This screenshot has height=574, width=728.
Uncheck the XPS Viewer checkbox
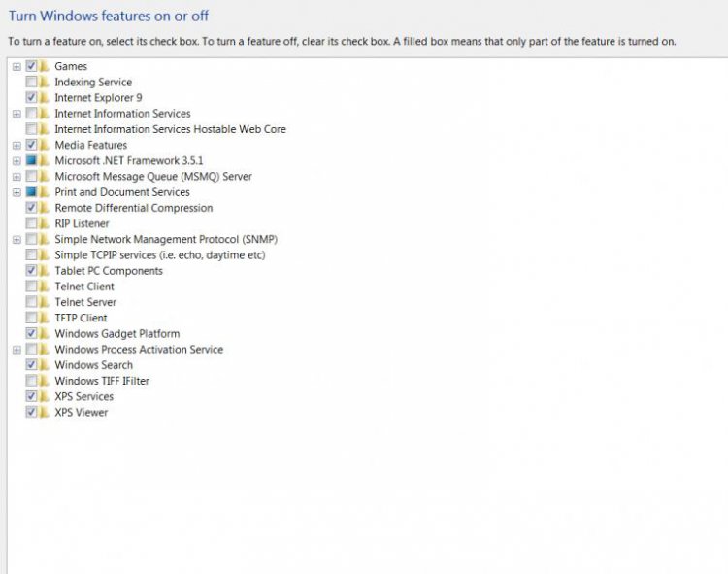coord(31,412)
